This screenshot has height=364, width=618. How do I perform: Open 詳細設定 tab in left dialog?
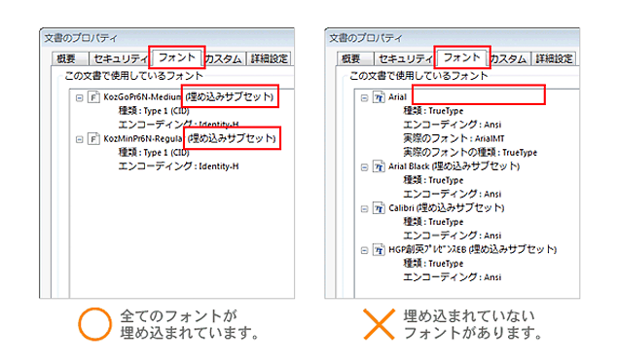[x=270, y=58]
